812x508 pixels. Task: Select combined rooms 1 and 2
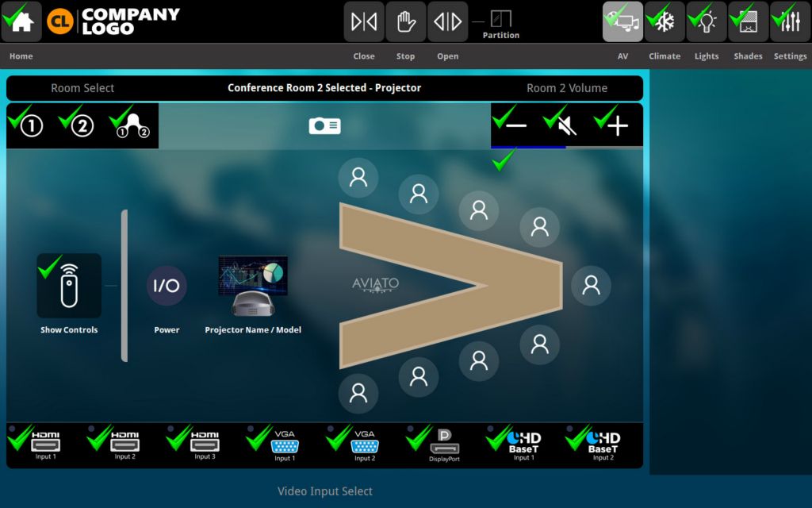(x=133, y=126)
